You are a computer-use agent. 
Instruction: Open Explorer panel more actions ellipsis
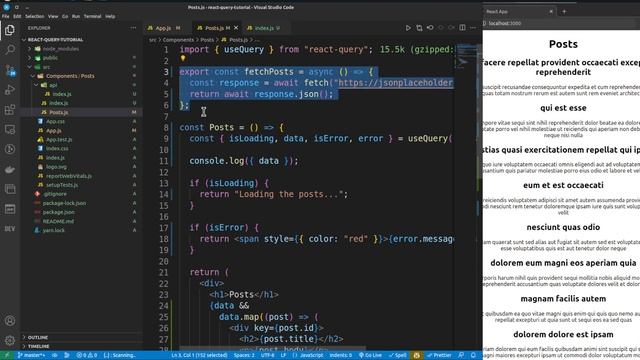point(133,28)
